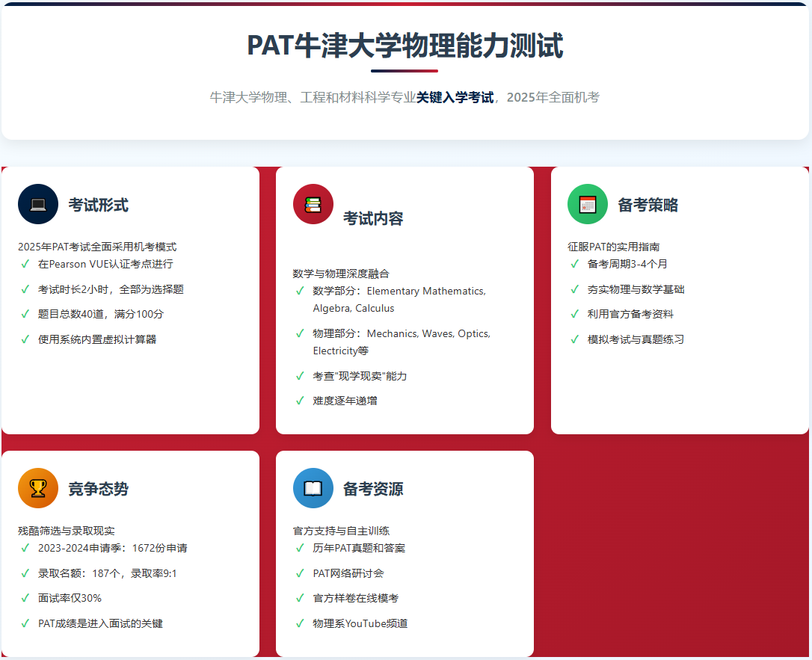The image size is (812, 660).
Task: Click the trophy icon beside 竞争态势
Action: tap(38, 488)
